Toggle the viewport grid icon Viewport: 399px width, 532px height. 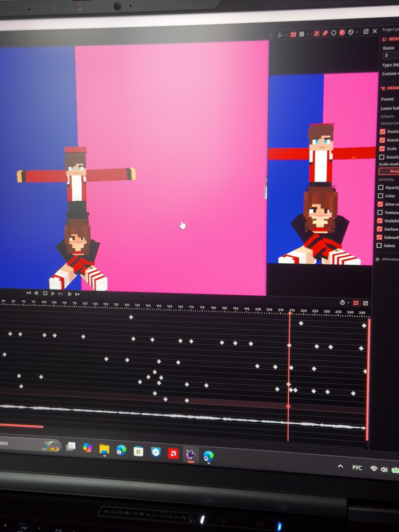pos(301,35)
